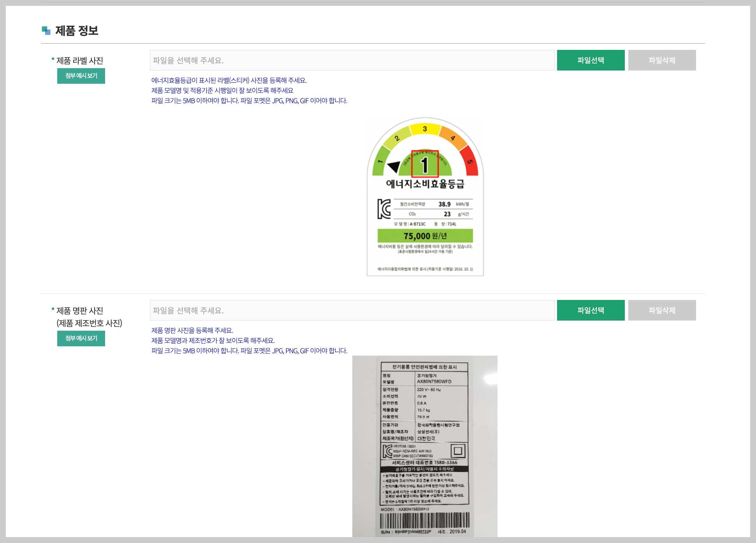The width and height of the screenshot is (756, 543).
Task: Click the black arrow pointer on the gauge
Action: pos(394,166)
